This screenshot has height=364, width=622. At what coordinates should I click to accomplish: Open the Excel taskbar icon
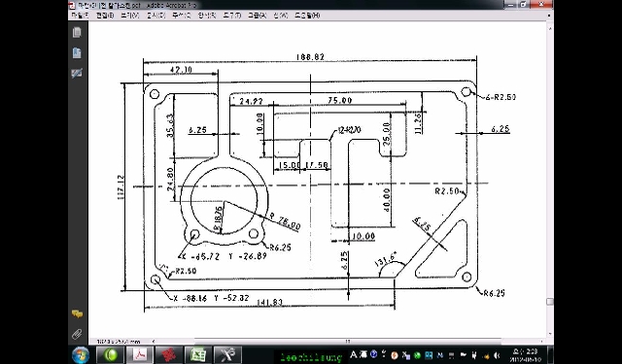tap(198, 355)
